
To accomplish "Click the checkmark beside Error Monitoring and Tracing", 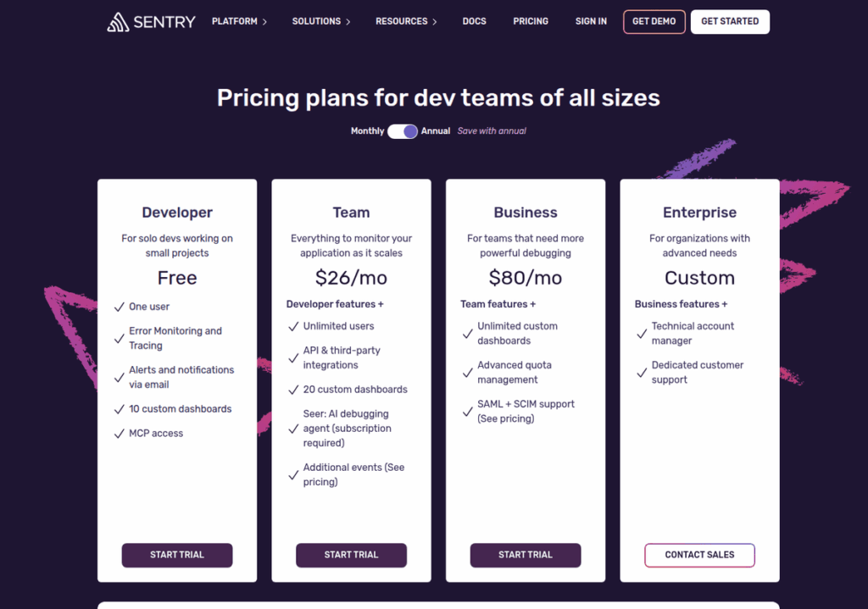I will point(119,339).
